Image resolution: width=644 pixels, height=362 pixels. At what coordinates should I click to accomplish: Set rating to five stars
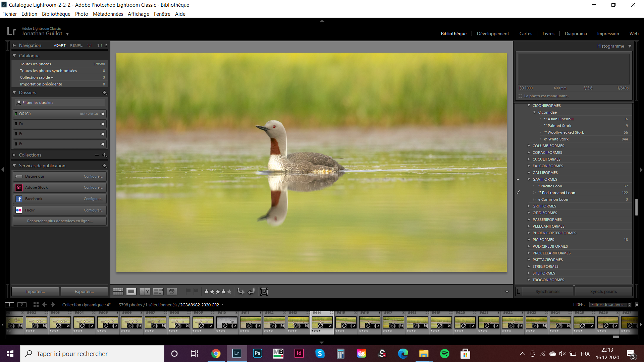(x=229, y=292)
